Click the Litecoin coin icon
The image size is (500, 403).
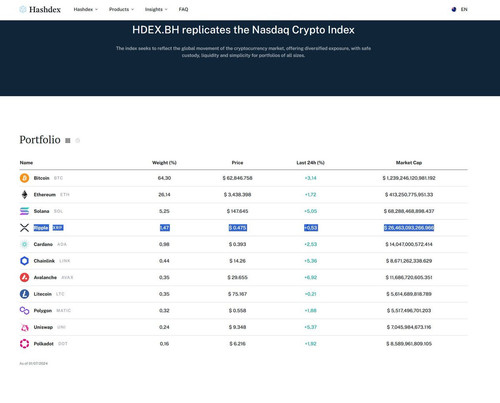coord(24,294)
